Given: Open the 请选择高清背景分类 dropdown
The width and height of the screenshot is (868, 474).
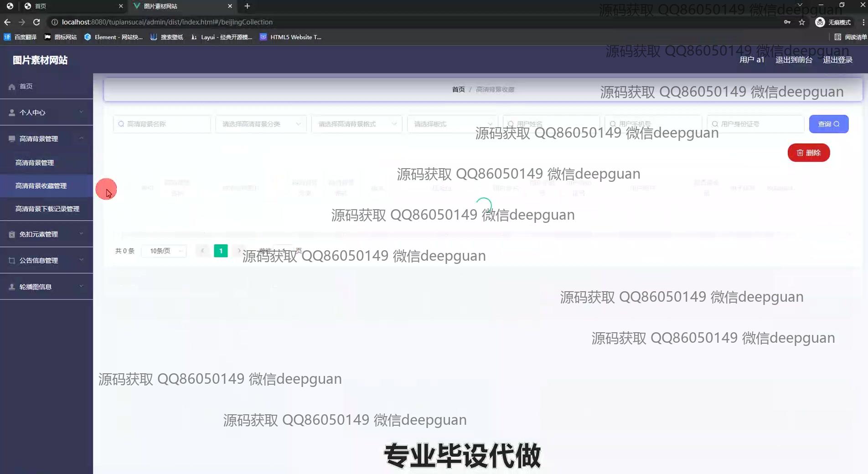Looking at the screenshot, I should pyautogui.click(x=261, y=124).
